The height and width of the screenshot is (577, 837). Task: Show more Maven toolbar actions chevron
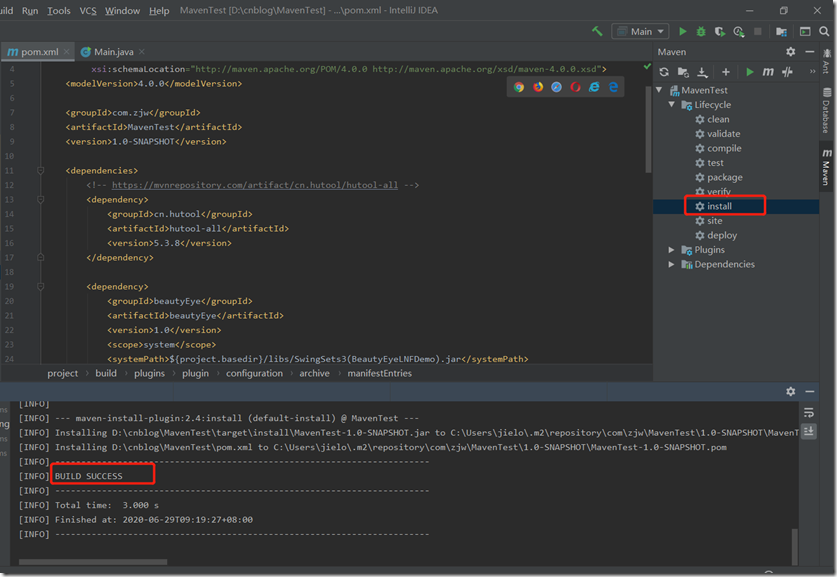pyautogui.click(x=812, y=72)
